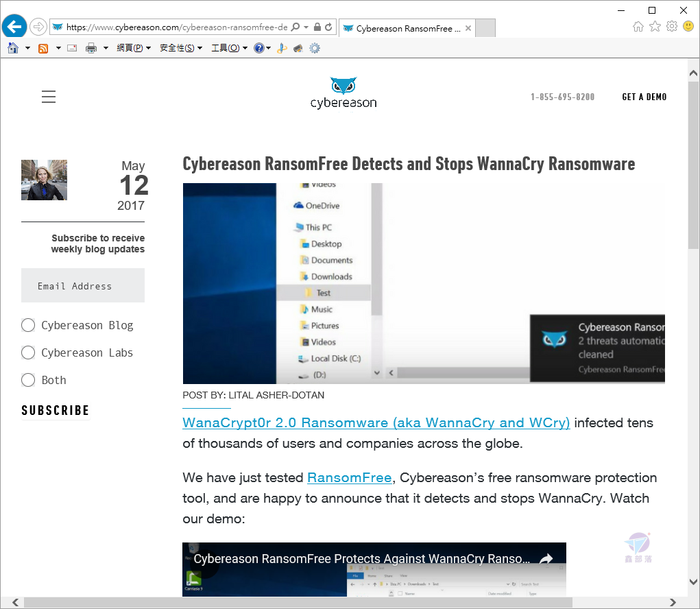Click the YouTube video title text
The height and width of the screenshot is (609, 700).
[x=361, y=558]
